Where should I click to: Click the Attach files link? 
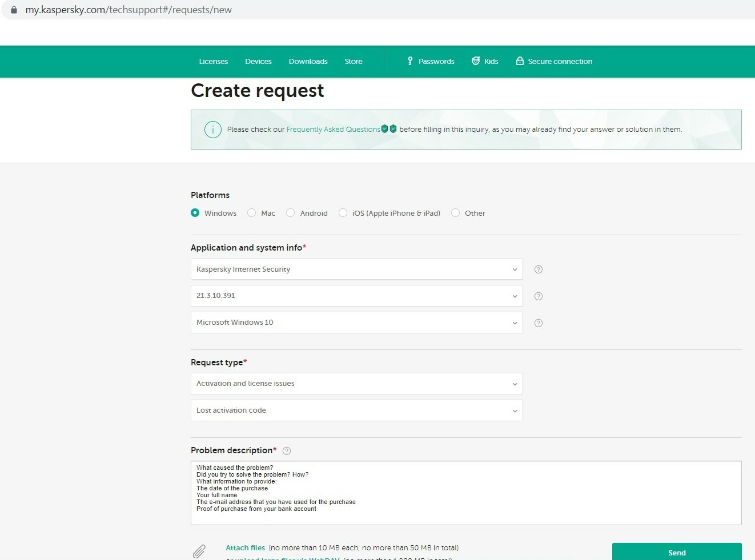(x=245, y=548)
